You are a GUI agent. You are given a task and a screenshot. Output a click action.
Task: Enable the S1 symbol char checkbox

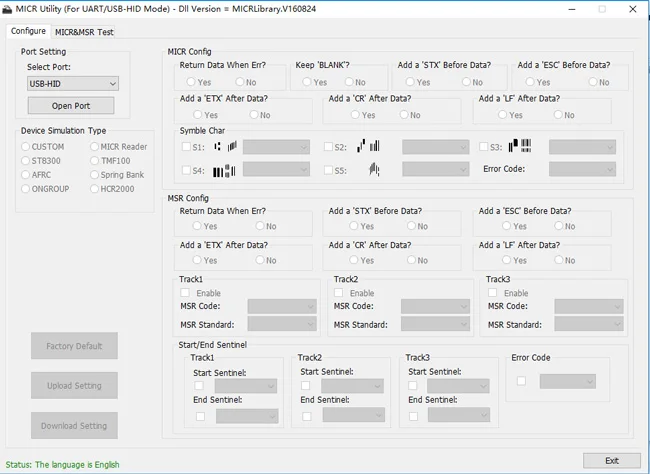(x=186, y=147)
